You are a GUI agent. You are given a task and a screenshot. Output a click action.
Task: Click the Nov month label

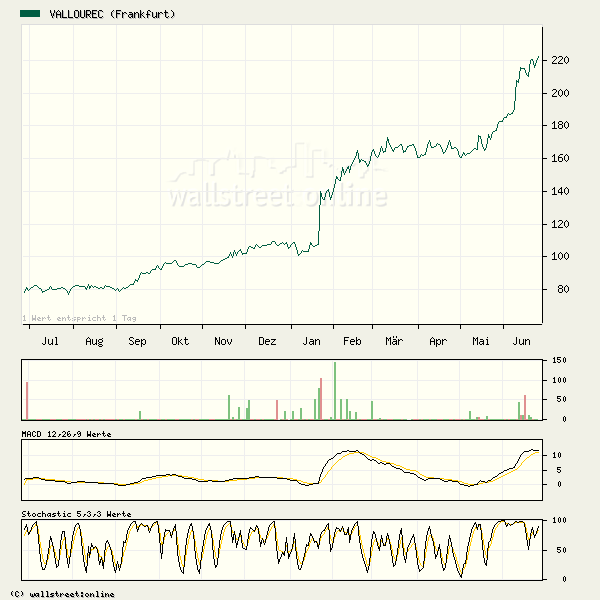point(223,341)
